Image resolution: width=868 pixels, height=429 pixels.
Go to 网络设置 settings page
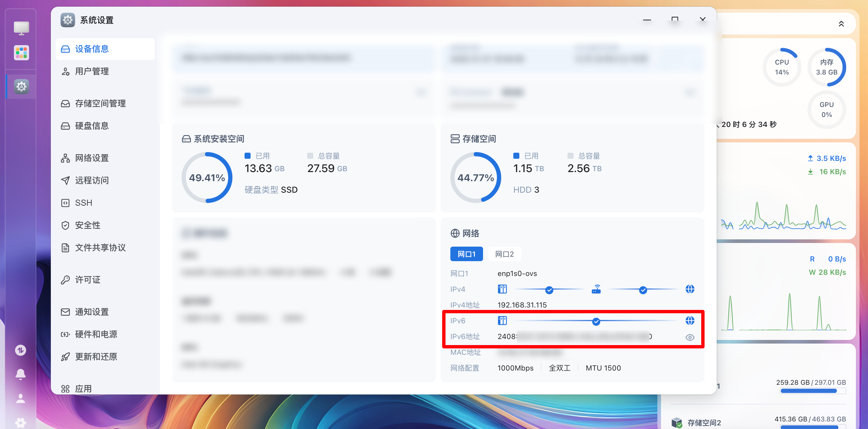(x=92, y=158)
